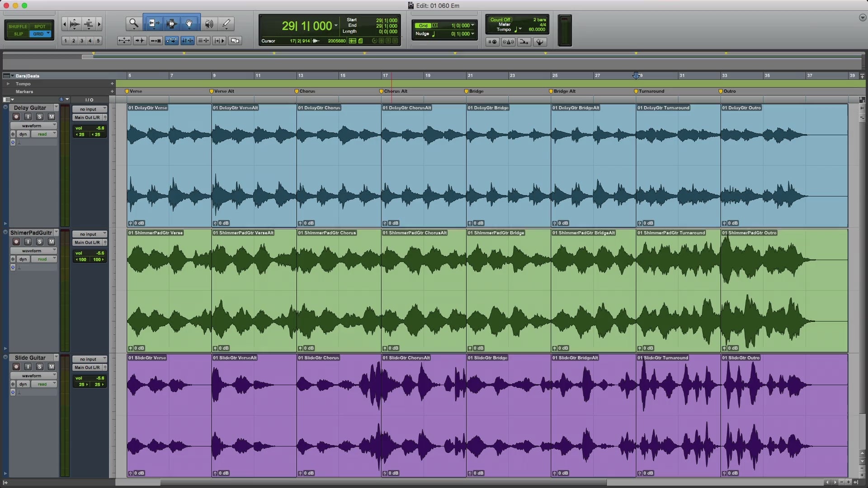
Task: Open Delay Guitar track view waveform dropdown
Action: click(x=33, y=126)
